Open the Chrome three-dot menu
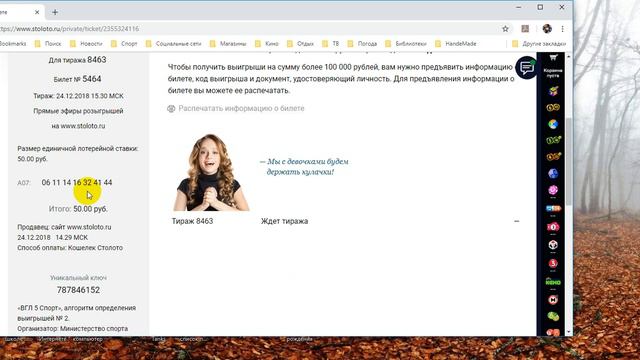 [x=562, y=29]
